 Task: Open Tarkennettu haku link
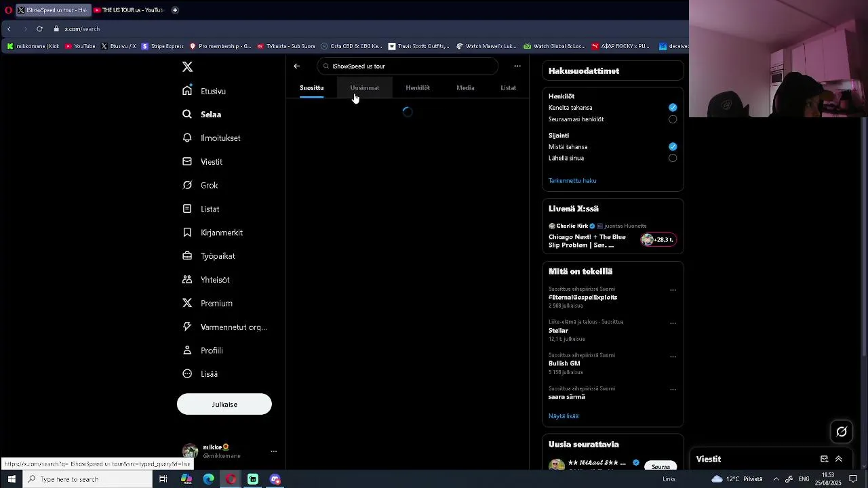pos(572,181)
